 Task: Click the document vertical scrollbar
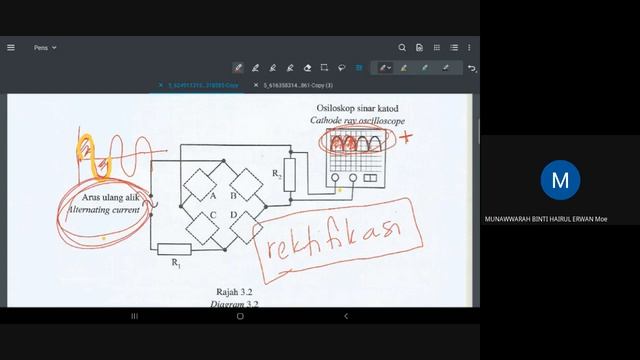pos(478,131)
